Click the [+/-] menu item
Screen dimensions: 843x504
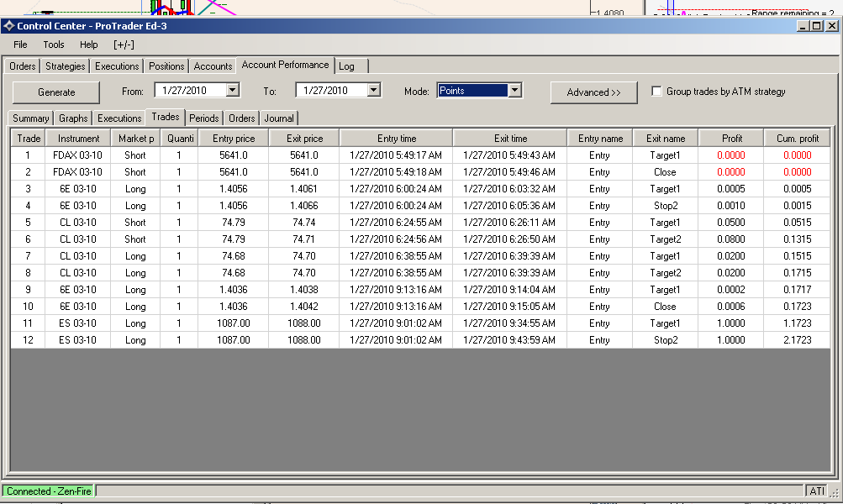pos(124,45)
